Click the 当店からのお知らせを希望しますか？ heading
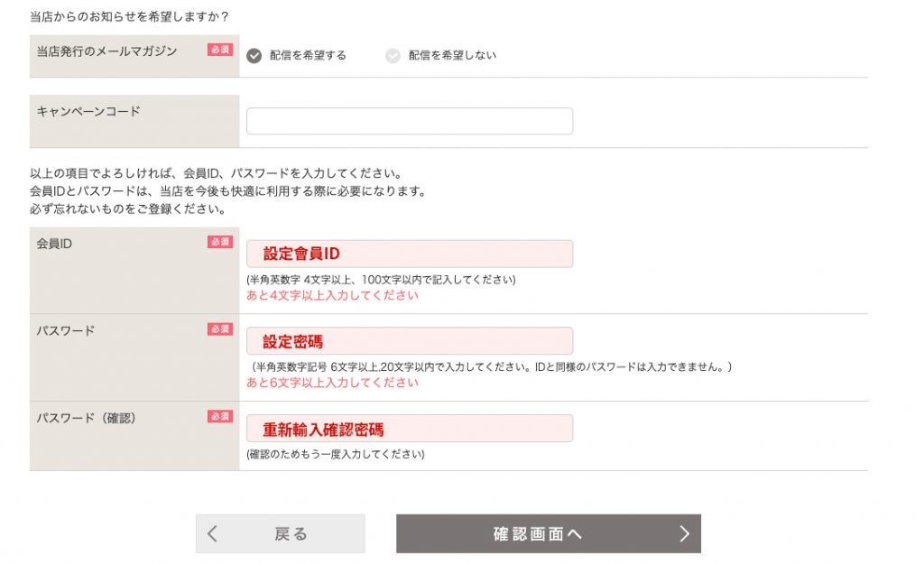The image size is (924, 565). click(129, 16)
